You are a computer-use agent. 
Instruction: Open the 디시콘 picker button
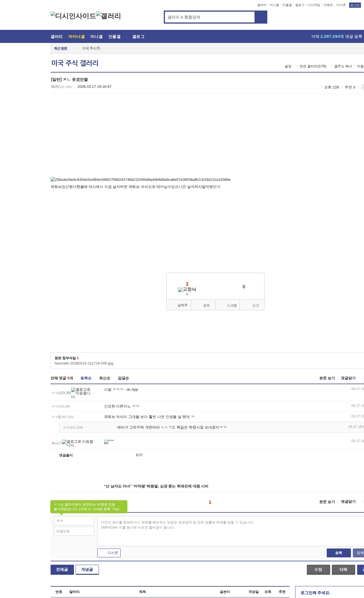click(109, 553)
